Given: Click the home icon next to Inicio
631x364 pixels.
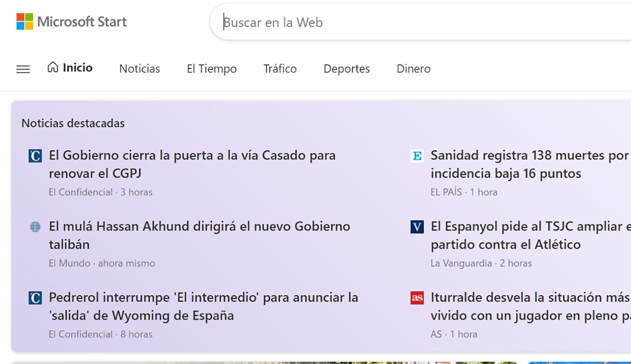Looking at the screenshot, I should [x=53, y=67].
